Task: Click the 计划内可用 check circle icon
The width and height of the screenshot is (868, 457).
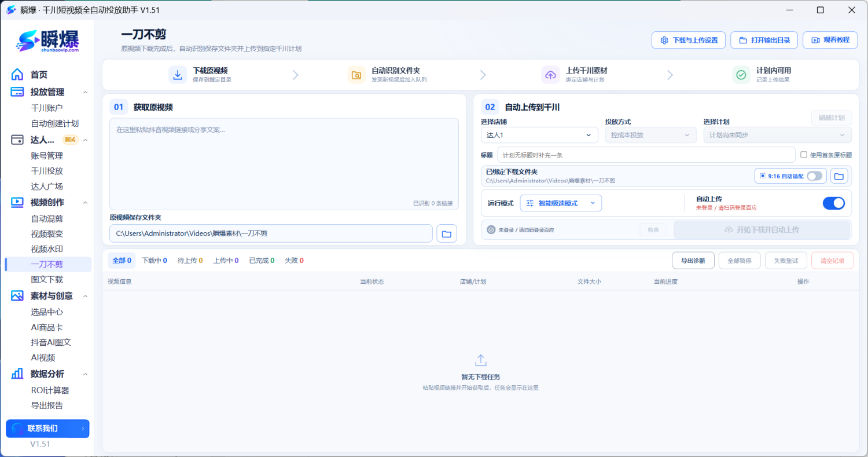Action: coord(741,75)
